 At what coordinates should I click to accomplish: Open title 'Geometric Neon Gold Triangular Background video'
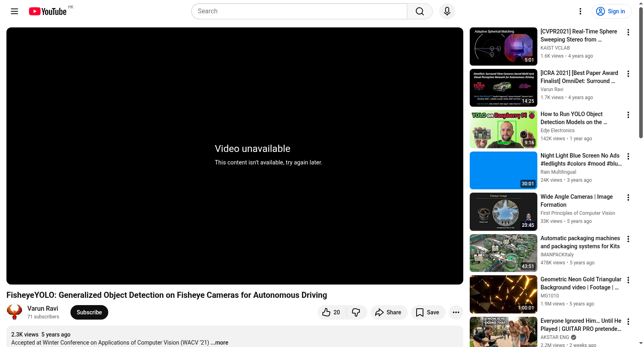point(581,283)
